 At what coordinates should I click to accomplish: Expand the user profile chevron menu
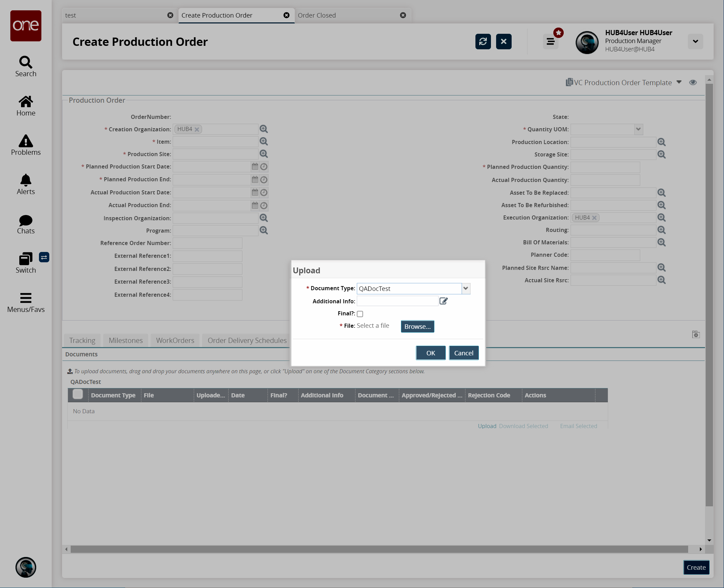click(x=695, y=42)
